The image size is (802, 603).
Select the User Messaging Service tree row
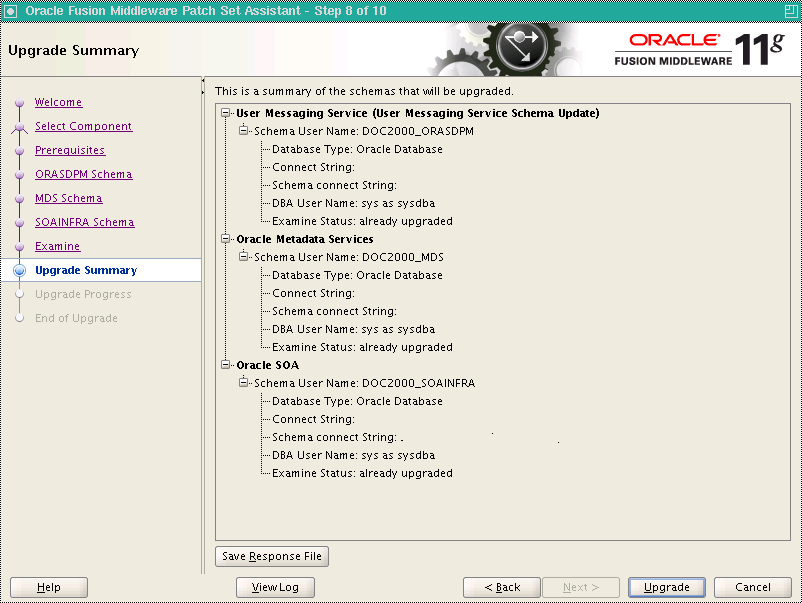(x=417, y=113)
